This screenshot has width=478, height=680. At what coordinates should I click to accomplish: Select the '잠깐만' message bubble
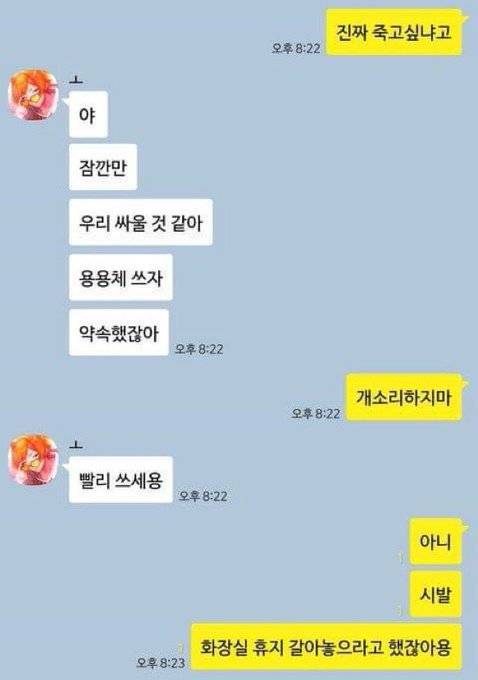[x=103, y=167]
